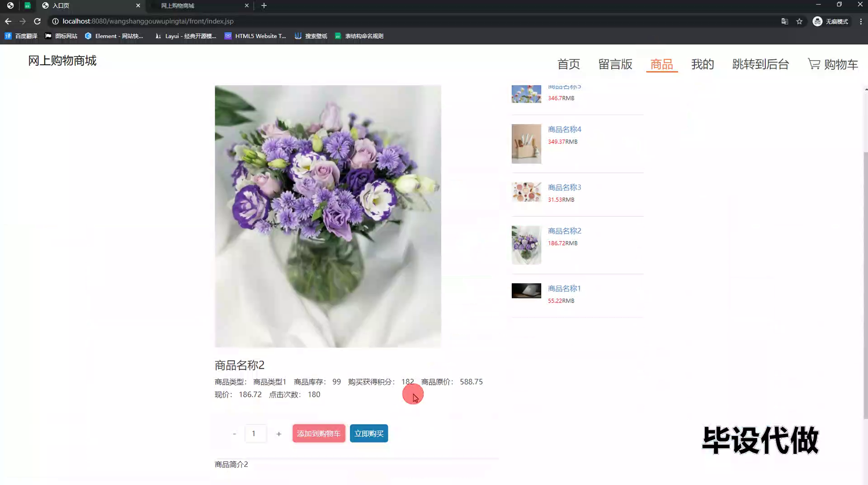The height and width of the screenshot is (485, 868).
Task: Select the 商品 navigation item
Action: pos(661,64)
